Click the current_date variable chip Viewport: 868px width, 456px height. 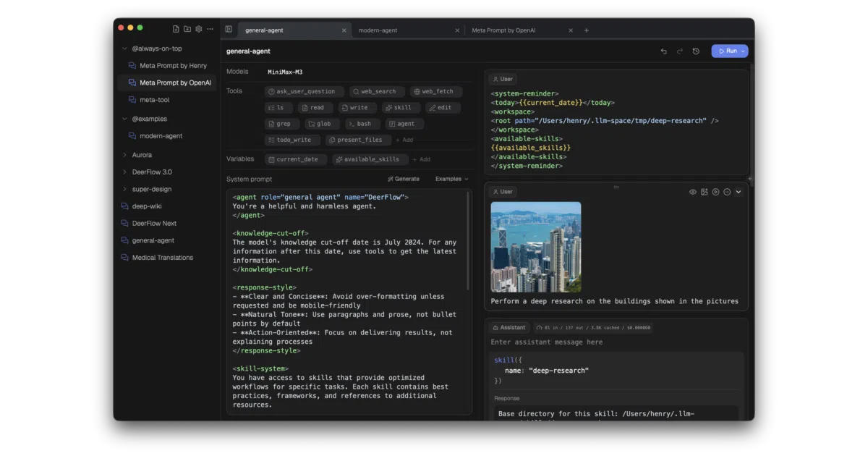(x=295, y=159)
